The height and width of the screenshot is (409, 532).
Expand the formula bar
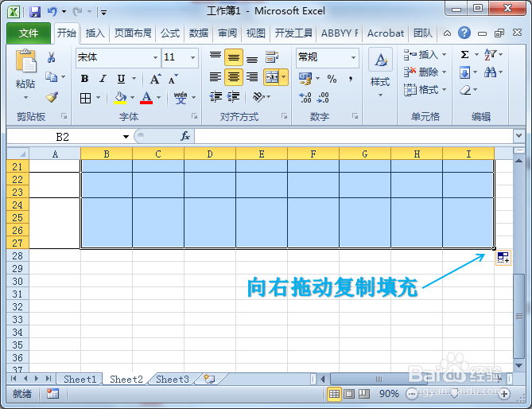pos(518,136)
